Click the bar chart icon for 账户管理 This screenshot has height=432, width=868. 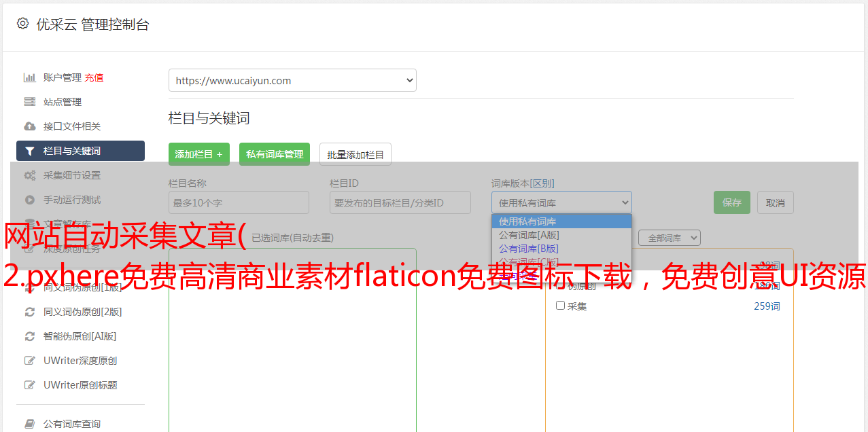click(x=30, y=77)
